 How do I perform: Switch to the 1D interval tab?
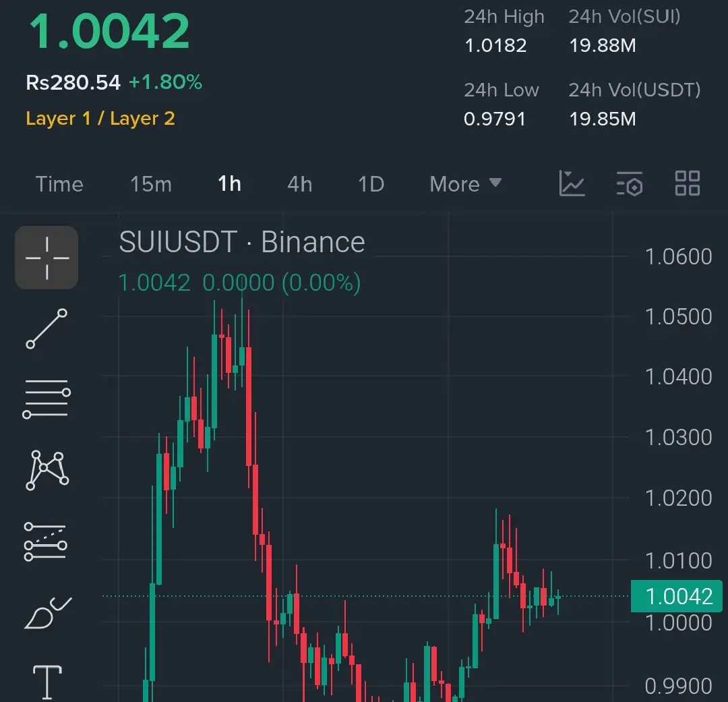click(x=371, y=184)
